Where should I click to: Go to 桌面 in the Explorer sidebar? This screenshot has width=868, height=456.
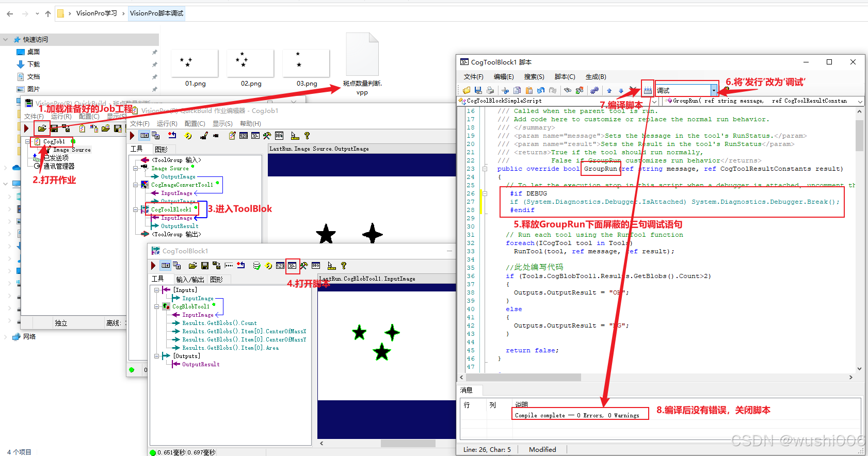coord(34,52)
